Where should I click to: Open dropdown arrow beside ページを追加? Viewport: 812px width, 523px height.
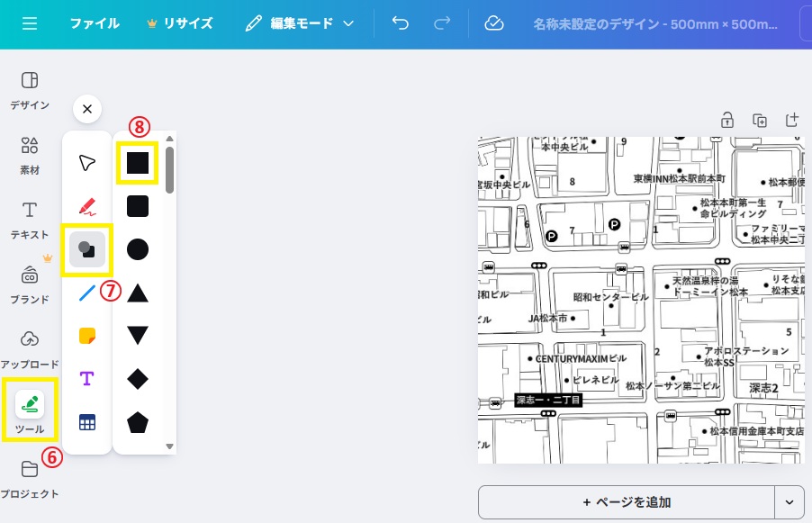point(789,502)
